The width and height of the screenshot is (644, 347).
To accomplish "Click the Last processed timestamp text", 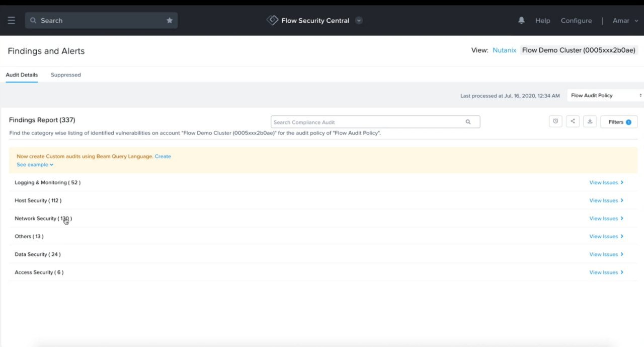I will [510, 96].
